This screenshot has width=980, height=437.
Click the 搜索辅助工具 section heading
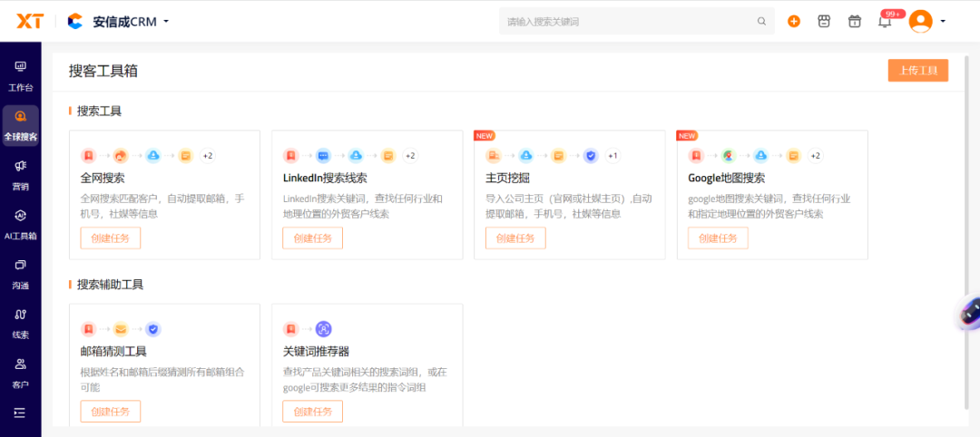point(111,285)
